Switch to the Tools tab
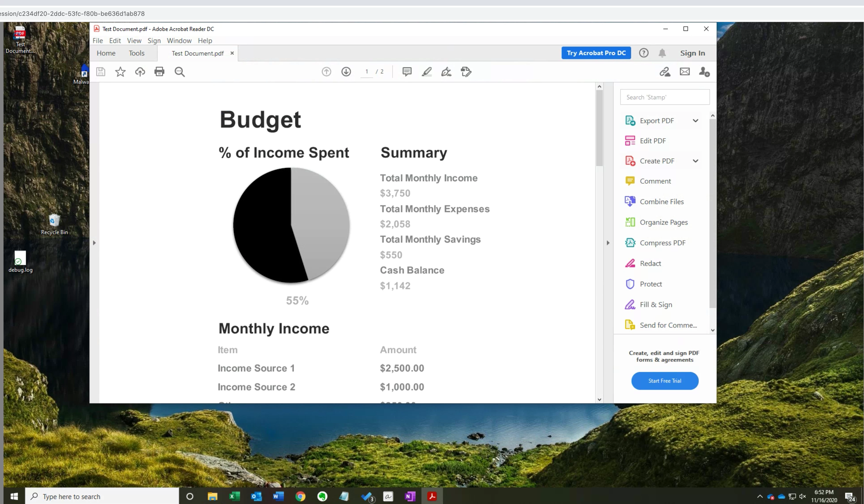The image size is (864, 504). point(136,53)
